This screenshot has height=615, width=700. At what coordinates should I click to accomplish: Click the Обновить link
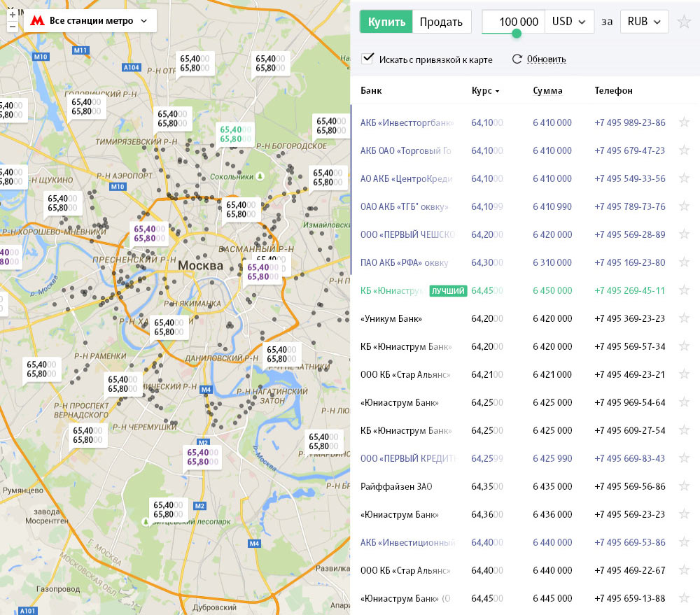(x=546, y=59)
